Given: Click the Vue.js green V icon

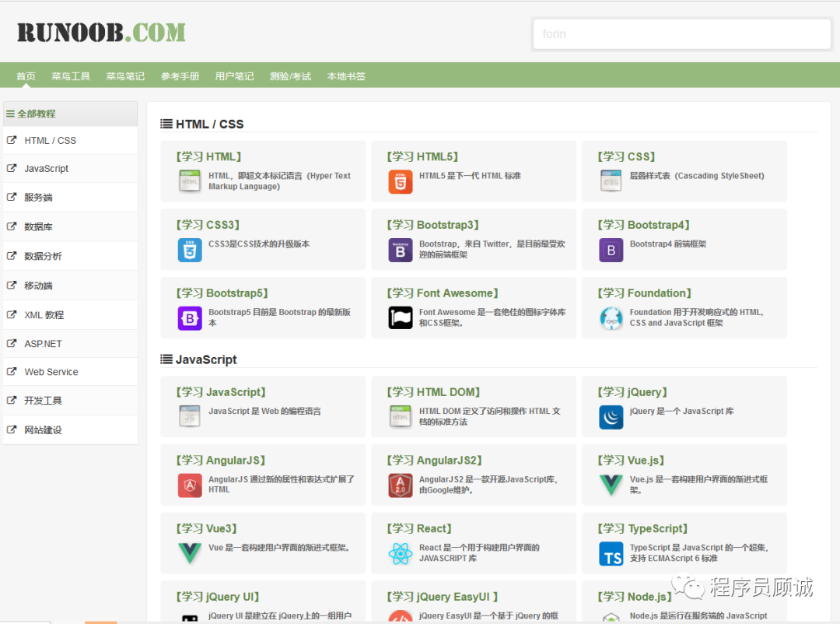Looking at the screenshot, I should coord(611,486).
